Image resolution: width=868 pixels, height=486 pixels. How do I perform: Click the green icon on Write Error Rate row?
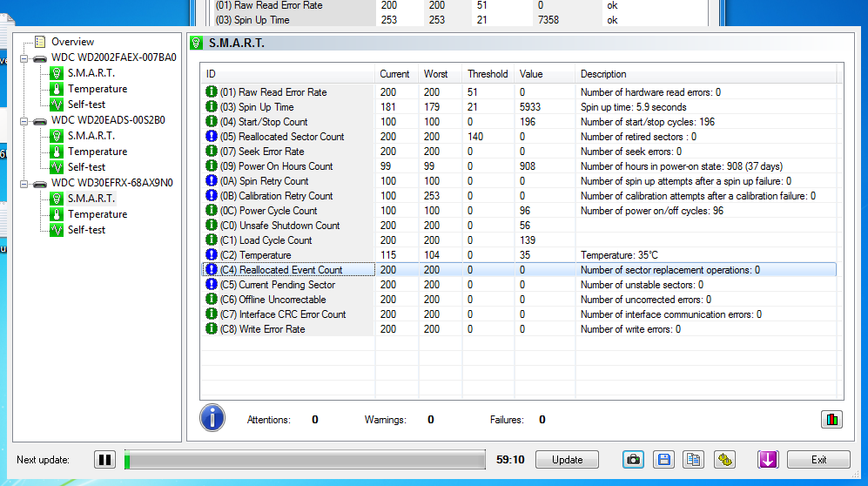(211, 328)
